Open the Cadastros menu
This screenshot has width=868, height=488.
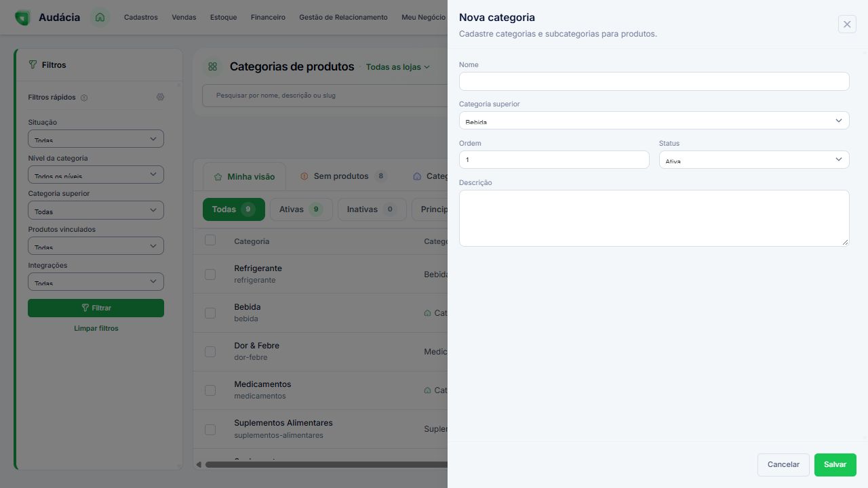(x=141, y=17)
